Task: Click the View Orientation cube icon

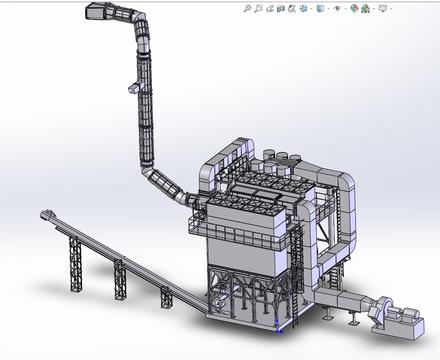Action: [303, 9]
